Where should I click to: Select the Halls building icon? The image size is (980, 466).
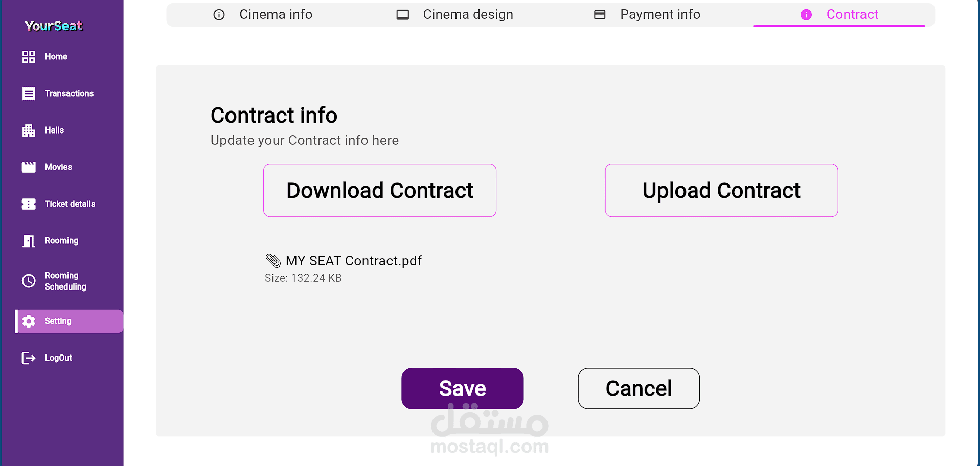(29, 130)
